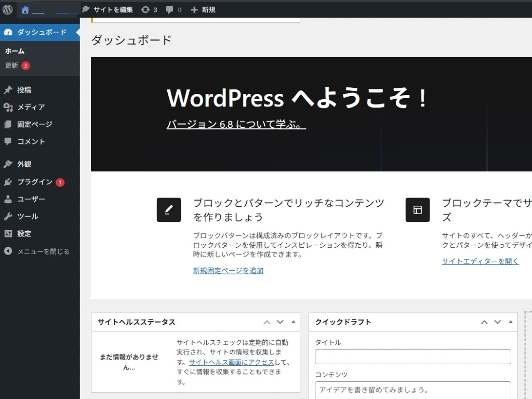Click the collapse-menu arrow icon beside メニューを閉じる
Screen dimensions: 532x399
click(8, 251)
